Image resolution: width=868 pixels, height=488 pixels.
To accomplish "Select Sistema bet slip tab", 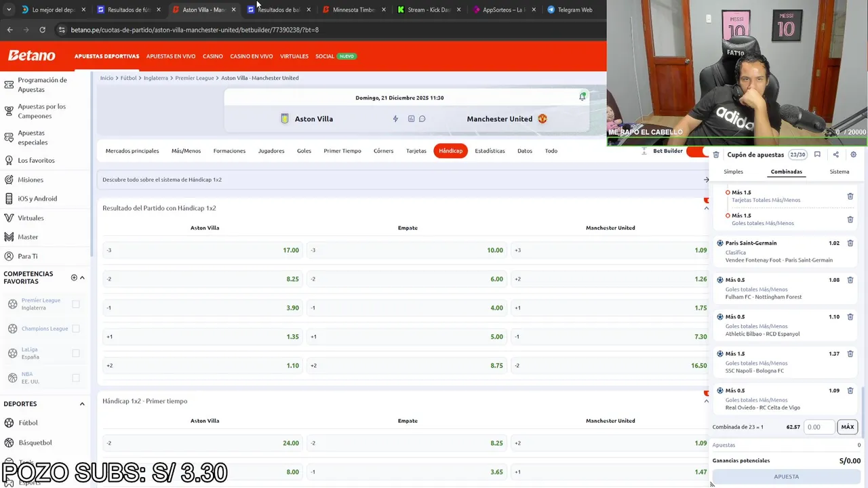I will pos(840,171).
